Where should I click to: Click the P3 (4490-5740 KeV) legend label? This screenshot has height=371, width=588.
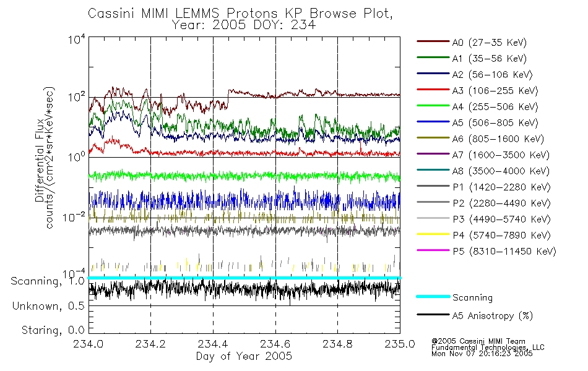pyautogui.click(x=501, y=220)
